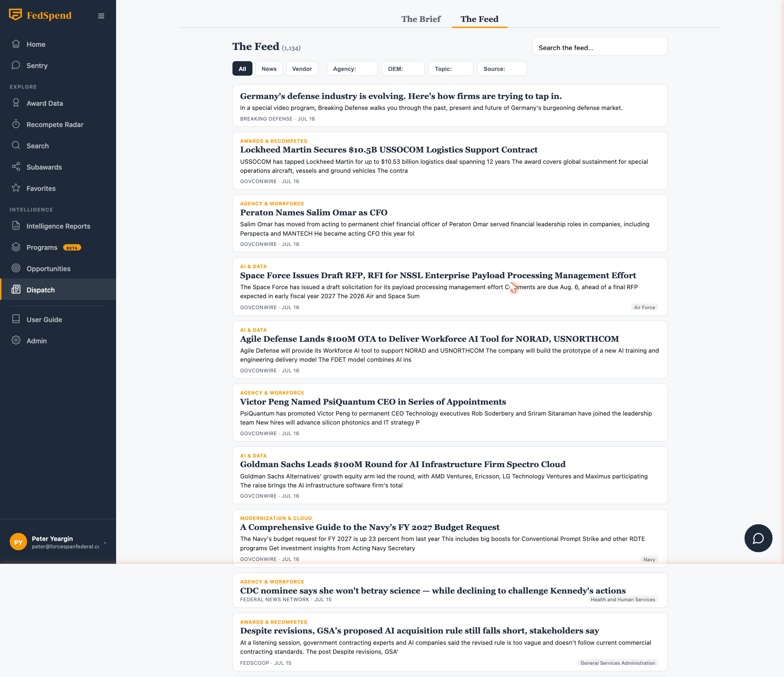Click the User Guide book icon

(16, 319)
